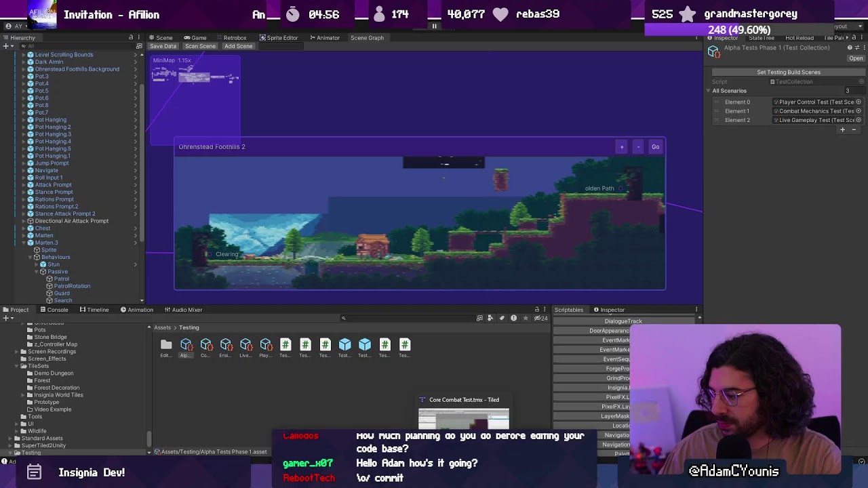Expand the Pot Hanging.2 object
Image resolution: width=868 pixels, height=488 pixels.
tap(24, 127)
